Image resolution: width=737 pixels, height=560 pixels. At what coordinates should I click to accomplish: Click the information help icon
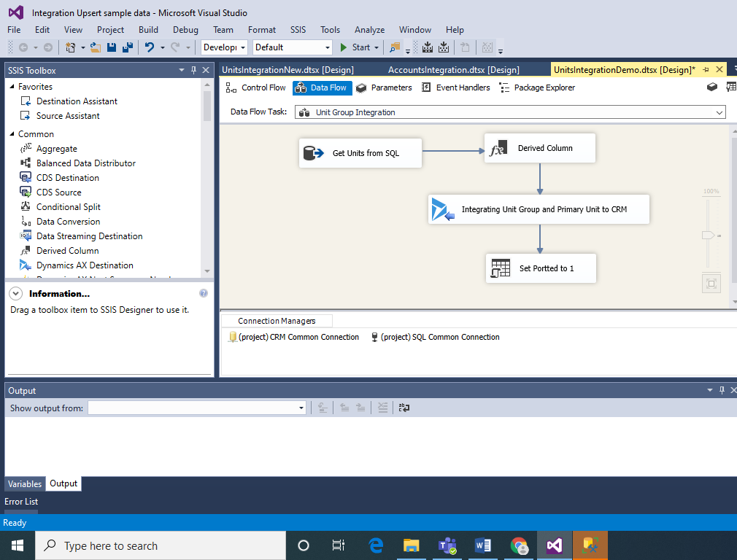(x=204, y=293)
